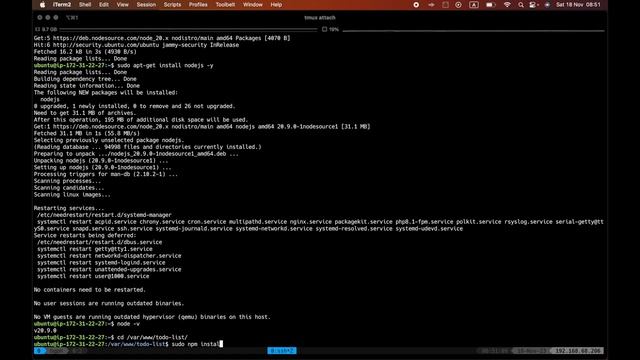Open Spotlight search

521,5
